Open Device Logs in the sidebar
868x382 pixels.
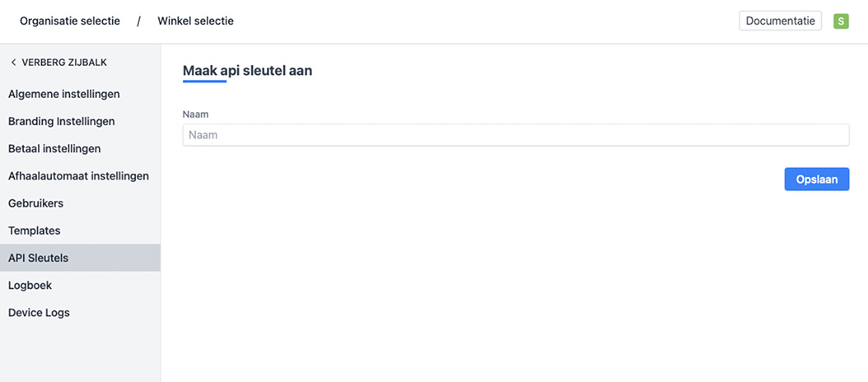click(39, 313)
